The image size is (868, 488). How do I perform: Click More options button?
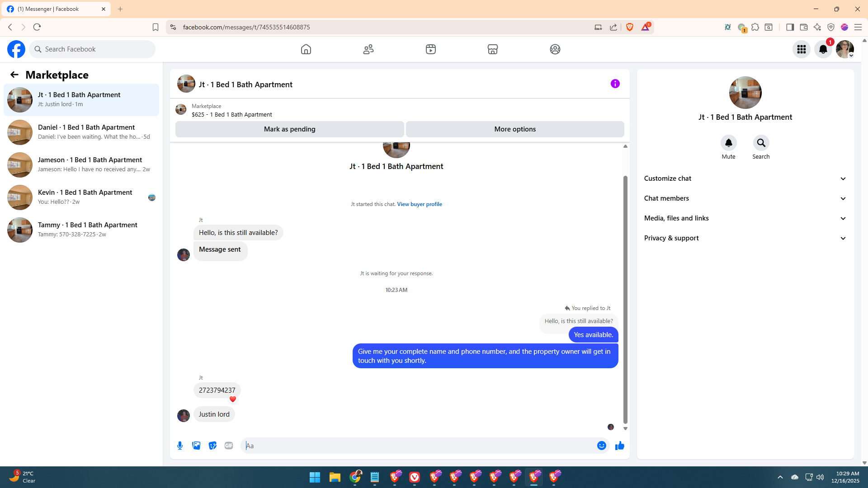tap(515, 129)
